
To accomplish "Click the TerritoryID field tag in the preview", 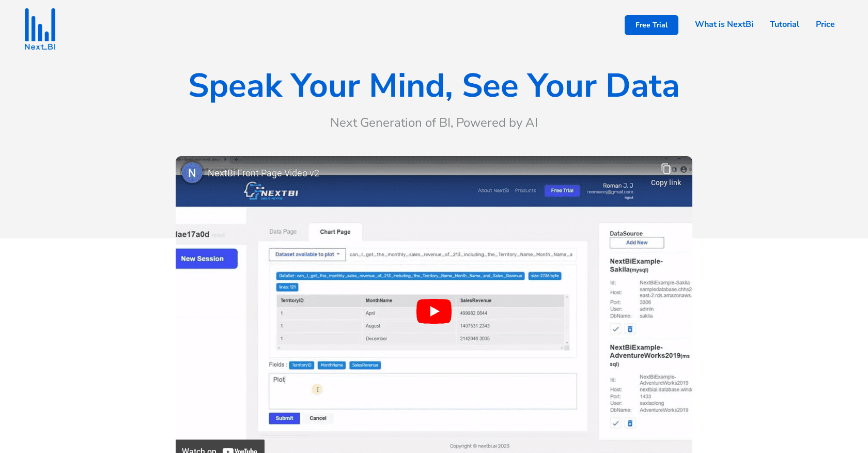I will 302,365.
